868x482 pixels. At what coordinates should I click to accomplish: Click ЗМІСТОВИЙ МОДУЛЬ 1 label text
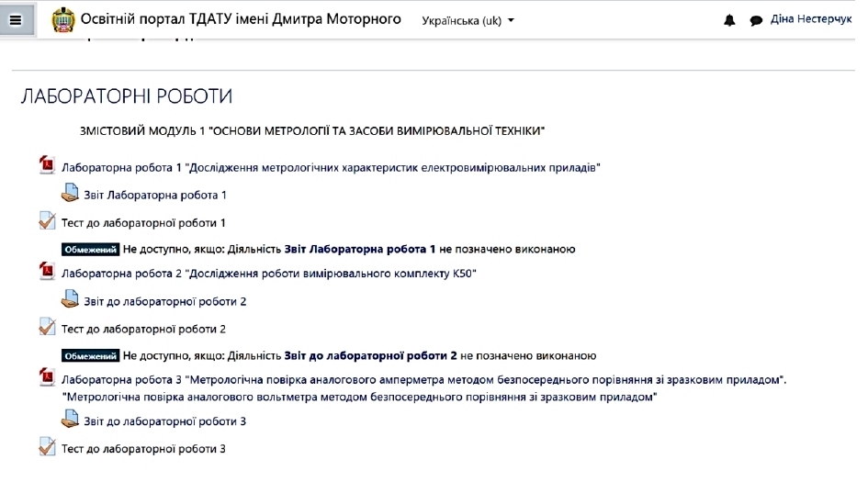pos(312,131)
